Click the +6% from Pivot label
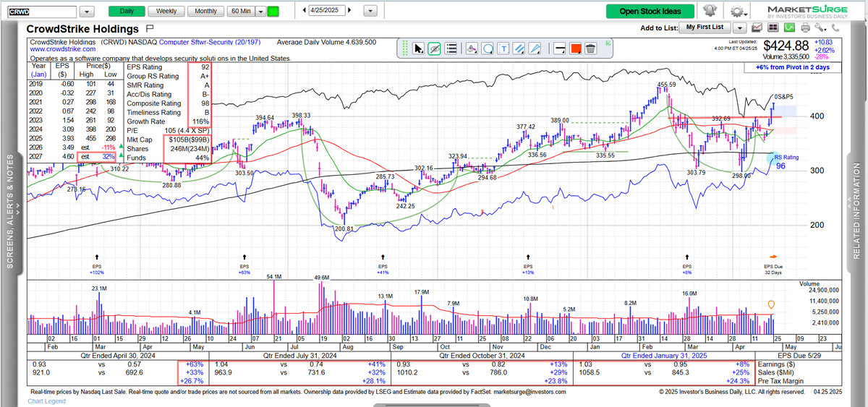 [794, 67]
